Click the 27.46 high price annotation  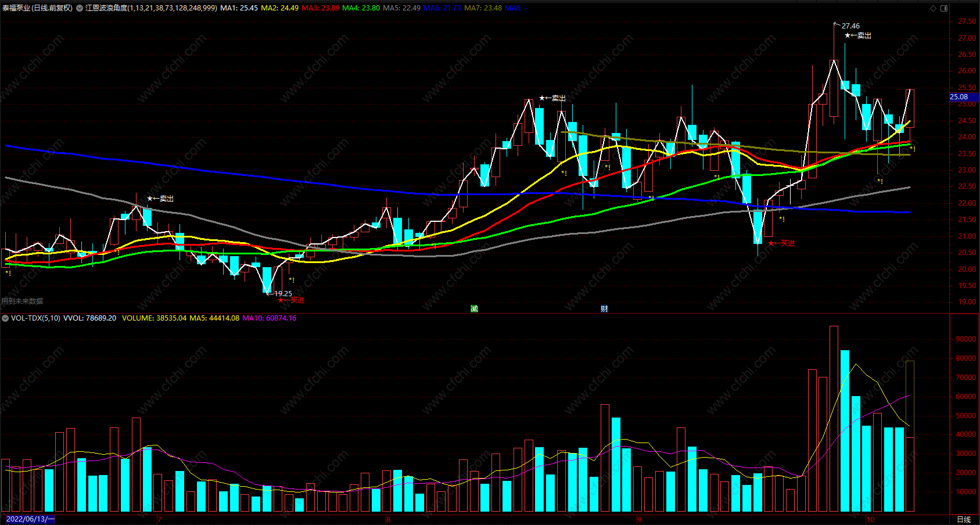click(x=850, y=26)
